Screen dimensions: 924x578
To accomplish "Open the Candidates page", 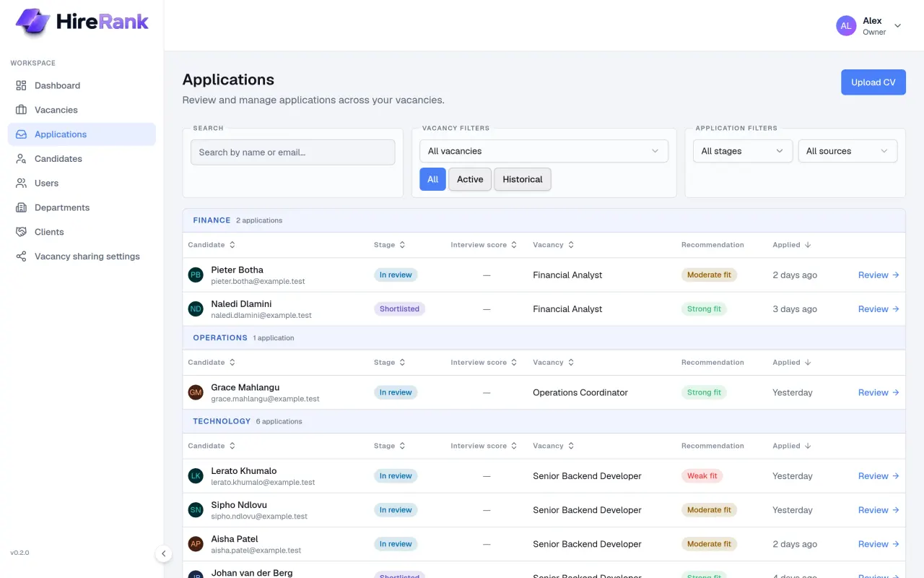I will tap(82, 159).
